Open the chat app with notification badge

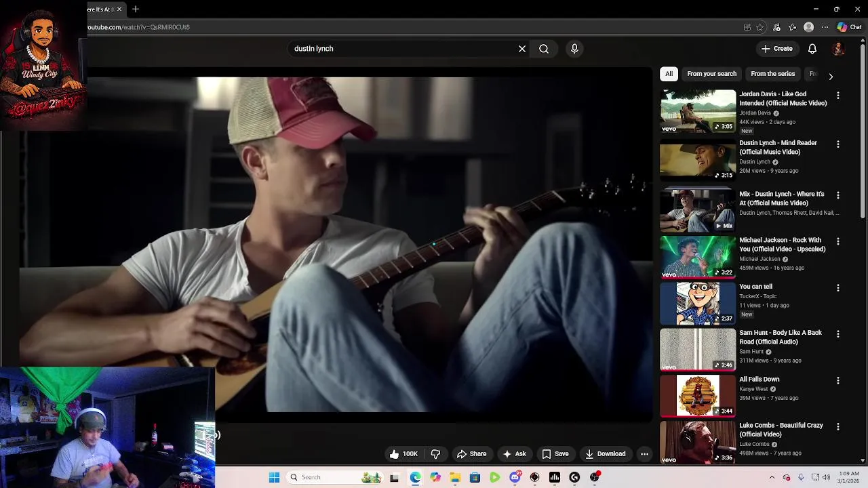pyautogui.click(x=515, y=477)
